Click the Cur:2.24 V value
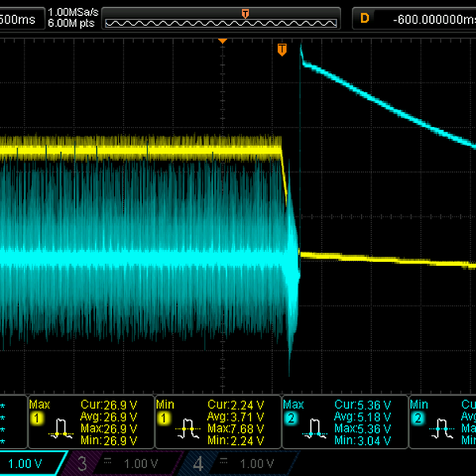 [236, 405]
